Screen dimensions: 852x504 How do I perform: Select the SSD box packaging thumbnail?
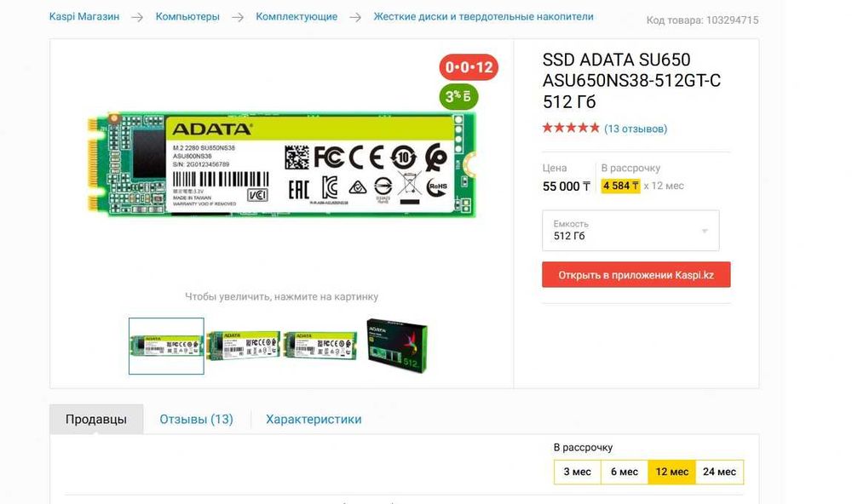(396, 345)
